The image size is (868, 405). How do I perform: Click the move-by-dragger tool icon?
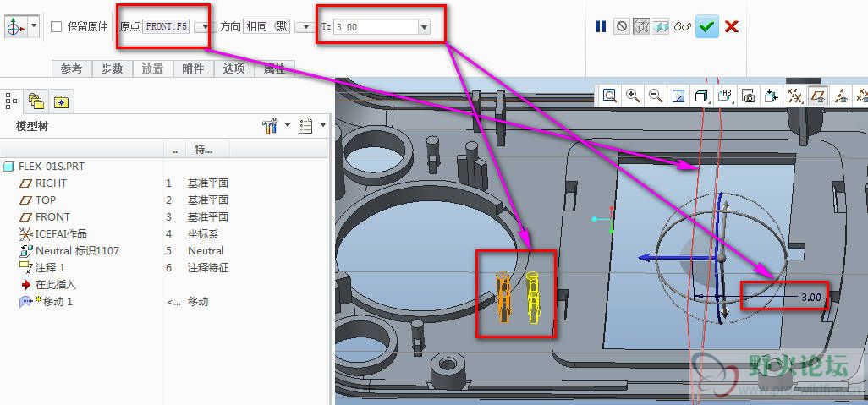point(15,26)
